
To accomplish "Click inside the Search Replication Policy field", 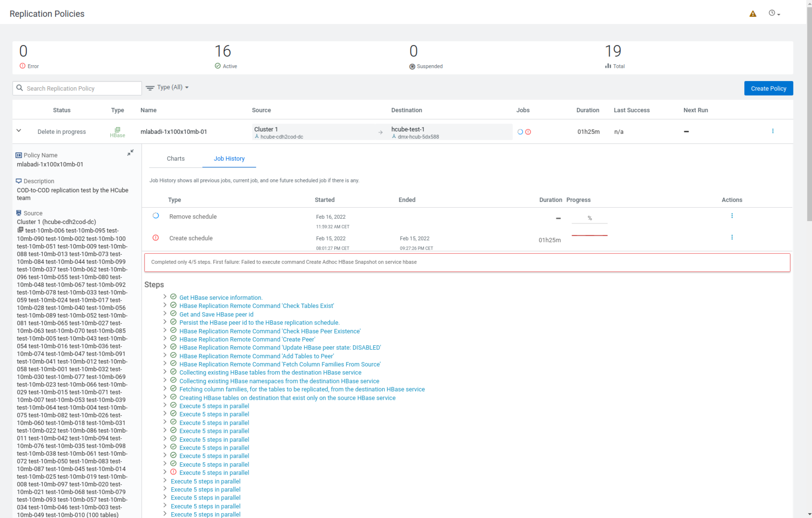I will [x=67, y=88].
